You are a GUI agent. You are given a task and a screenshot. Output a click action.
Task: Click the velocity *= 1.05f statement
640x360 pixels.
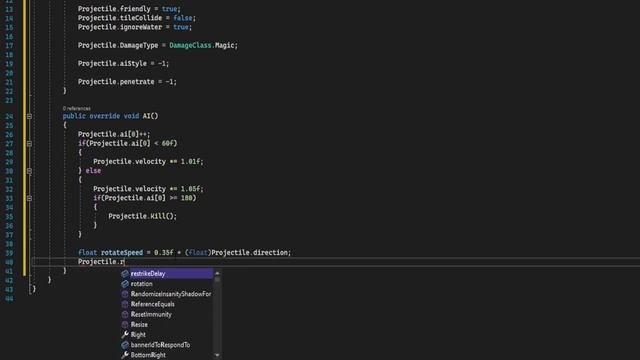coord(148,189)
